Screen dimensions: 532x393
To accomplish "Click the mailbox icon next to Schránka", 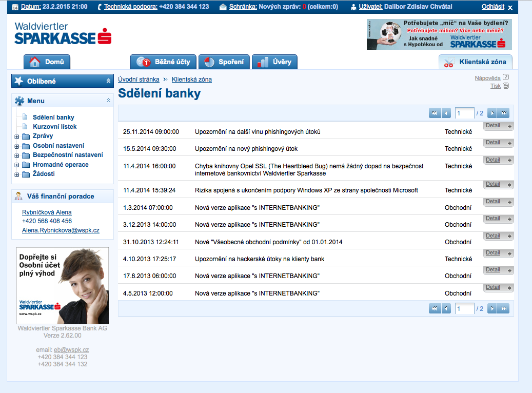I will [x=223, y=7].
